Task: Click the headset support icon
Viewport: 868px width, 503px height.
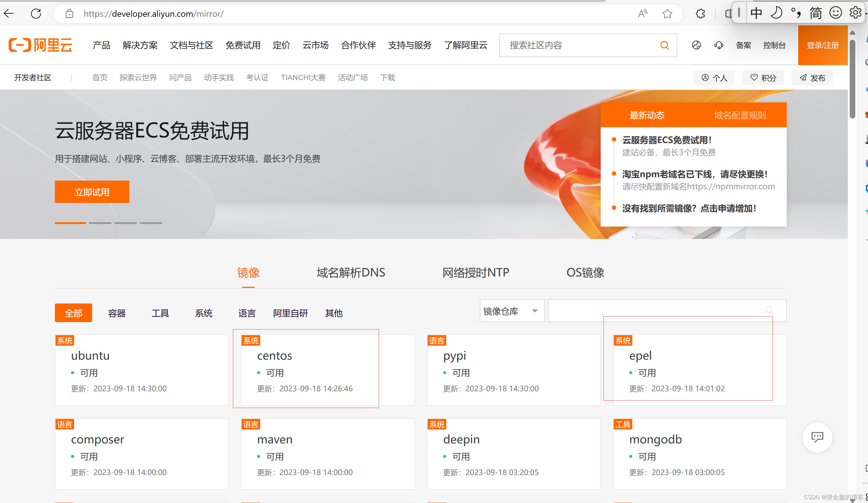Action: pos(719,45)
